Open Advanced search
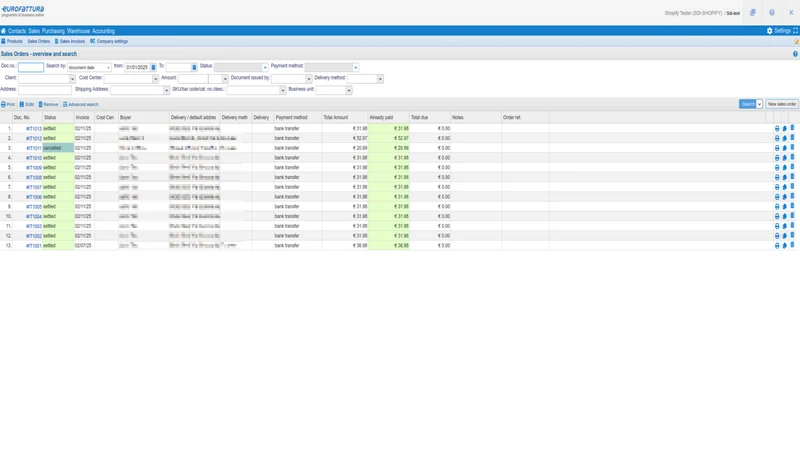 [x=81, y=105]
